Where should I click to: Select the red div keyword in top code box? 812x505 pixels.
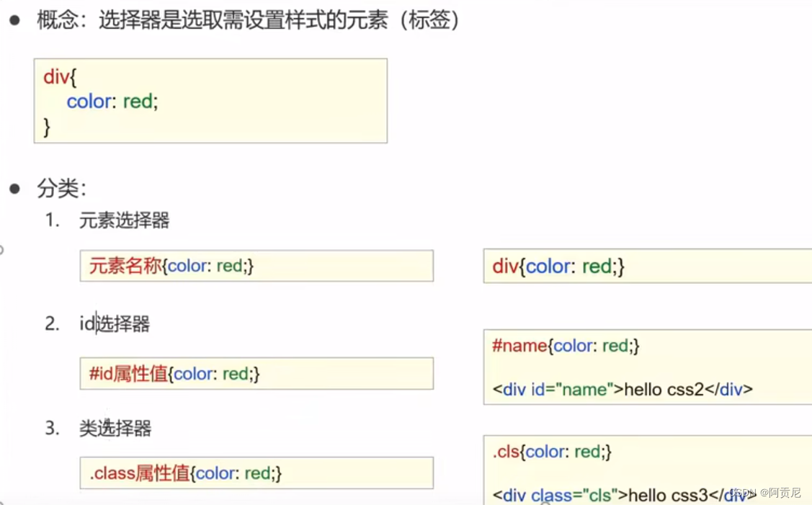(56, 77)
